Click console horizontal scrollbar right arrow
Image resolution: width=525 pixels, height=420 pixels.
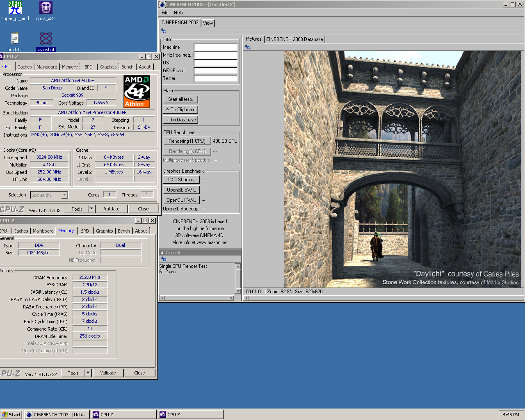231,298
